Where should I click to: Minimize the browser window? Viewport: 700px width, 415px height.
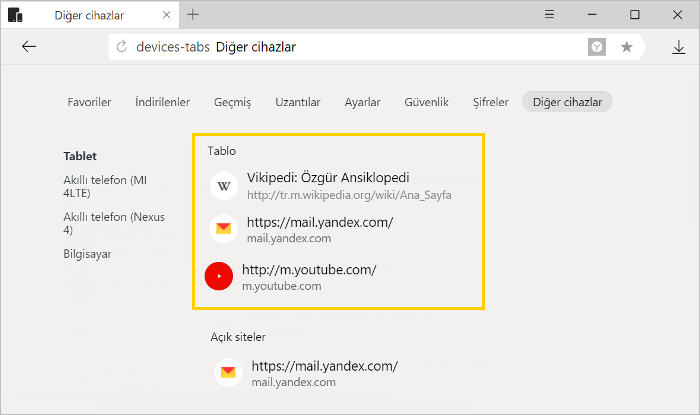592,15
